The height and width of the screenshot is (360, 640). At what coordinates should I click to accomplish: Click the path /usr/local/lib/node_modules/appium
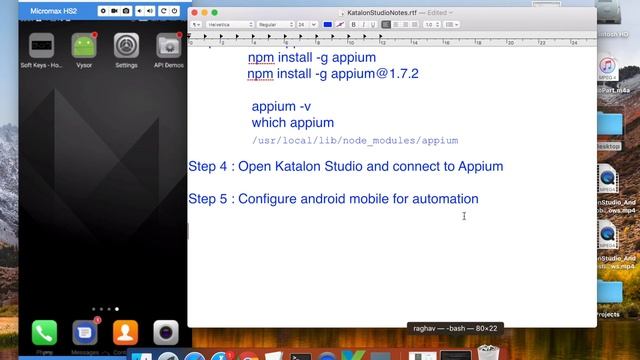pos(355,140)
